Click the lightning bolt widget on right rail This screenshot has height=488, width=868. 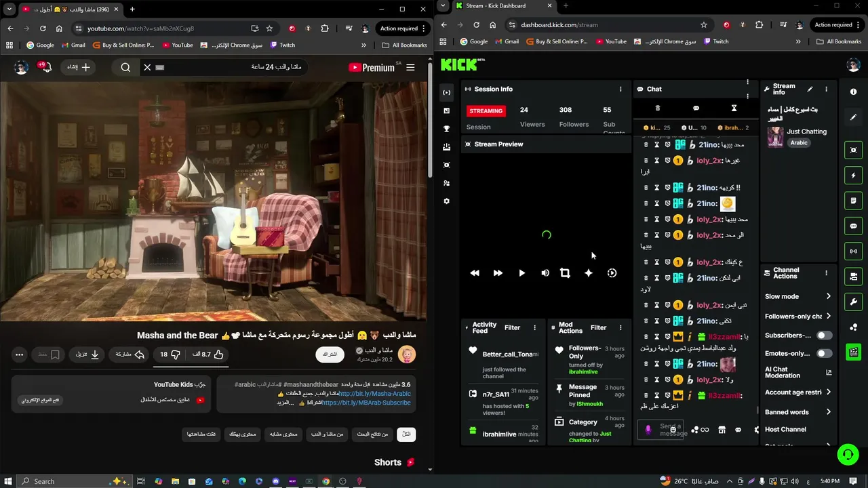click(x=854, y=176)
